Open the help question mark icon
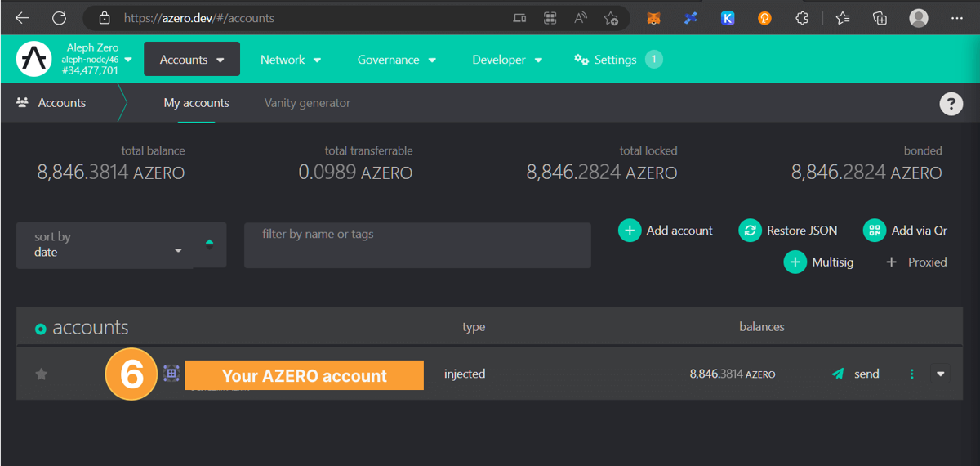980x466 pixels. [951, 104]
